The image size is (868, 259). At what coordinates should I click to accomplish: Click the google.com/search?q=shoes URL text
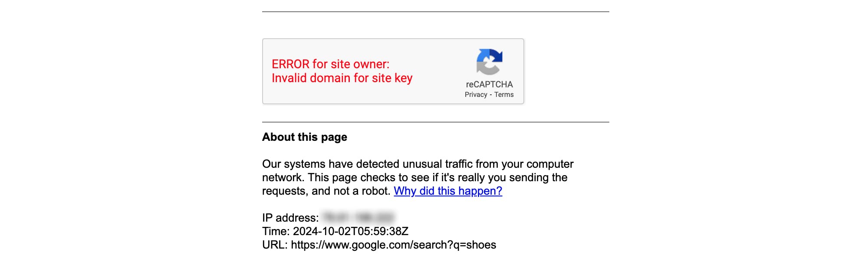coord(393,245)
